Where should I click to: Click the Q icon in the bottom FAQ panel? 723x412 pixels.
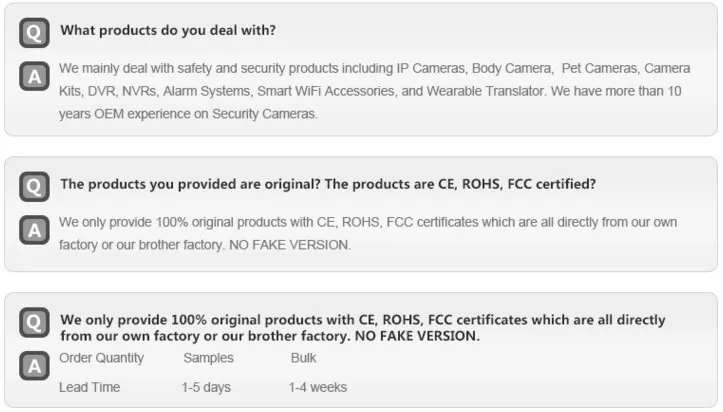click(x=34, y=322)
